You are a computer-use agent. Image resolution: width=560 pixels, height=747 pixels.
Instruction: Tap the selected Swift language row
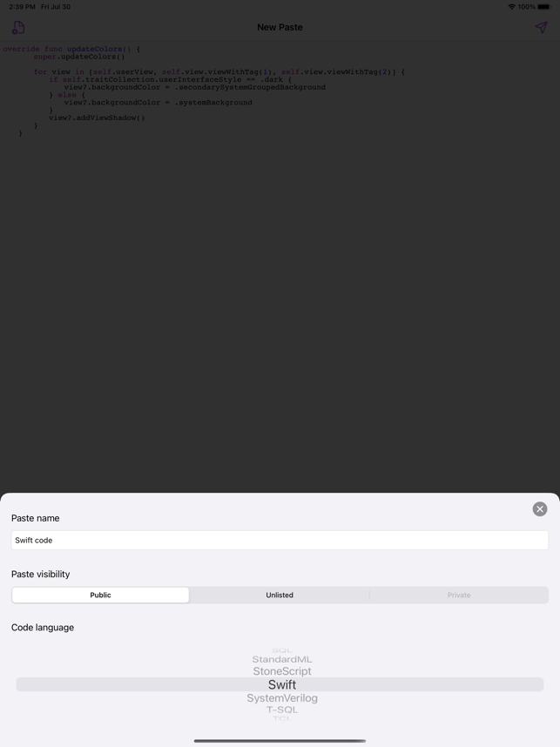[x=280, y=684]
